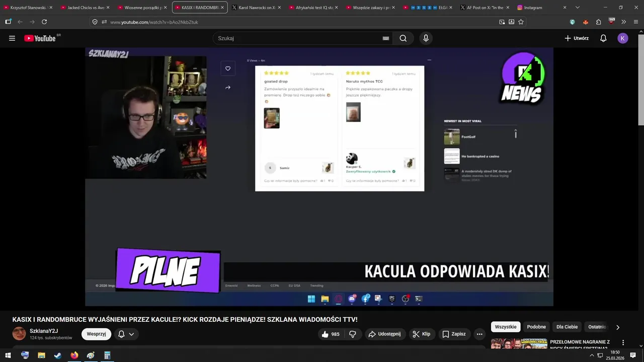Select the Podobne filter chip
Image resolution: width=644 pixels, height=362 pixels.
click(x=536, y=327)
